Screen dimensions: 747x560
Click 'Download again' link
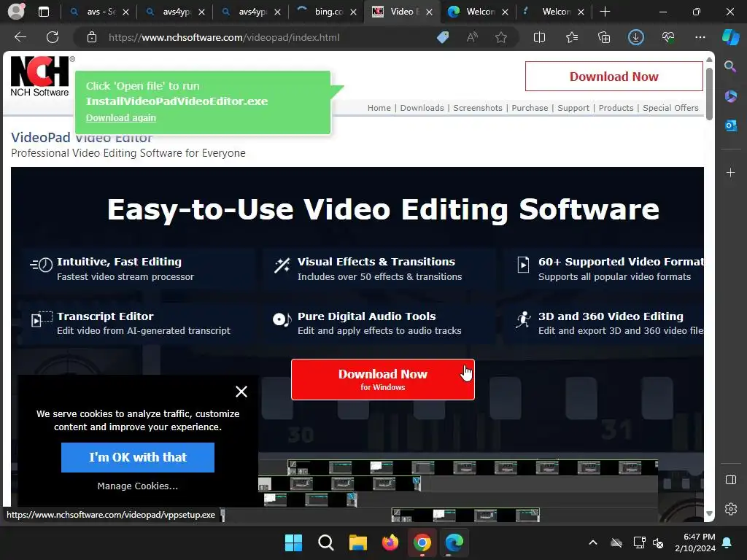(x=121, y=117)
